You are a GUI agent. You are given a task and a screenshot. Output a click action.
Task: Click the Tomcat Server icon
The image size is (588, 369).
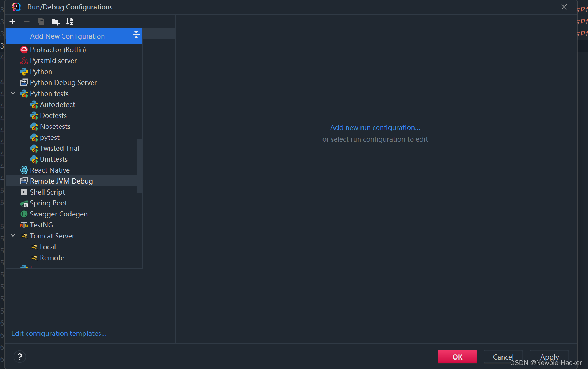(x=24, y=236)
